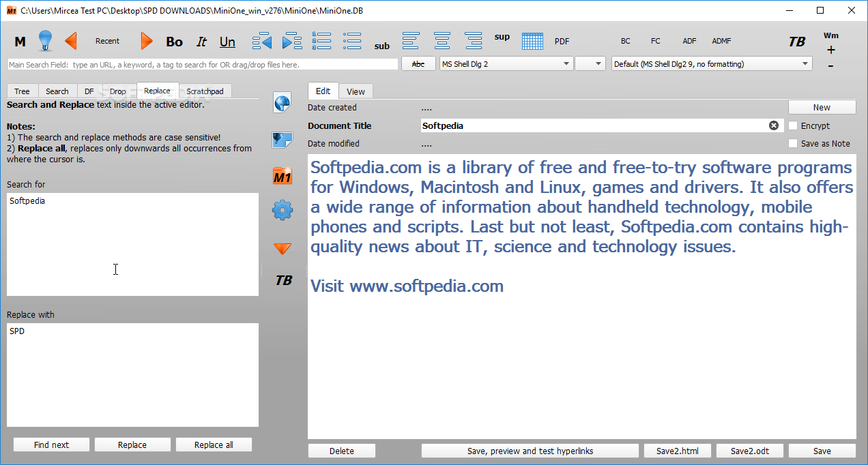868x465 pixels.
Task: Click the blue note icon in the middle strip
Action: (283, 140)
